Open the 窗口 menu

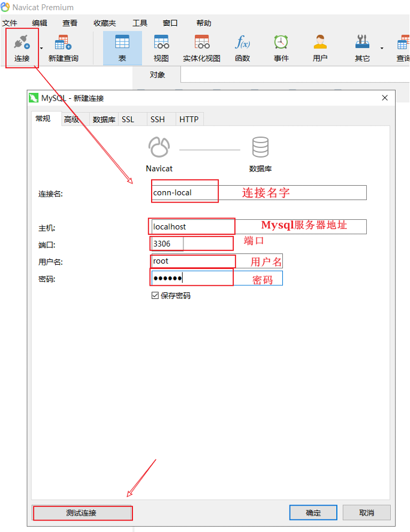[170, 23]
